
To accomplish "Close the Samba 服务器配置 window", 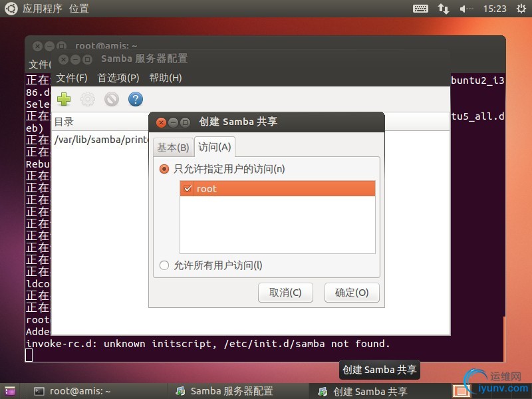I will tap(63, 60).
